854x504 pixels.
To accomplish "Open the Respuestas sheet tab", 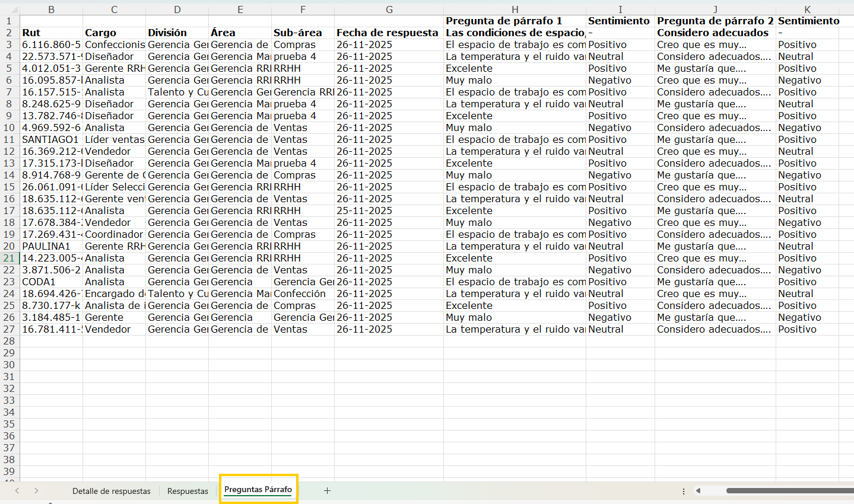I will click(188, 491).
